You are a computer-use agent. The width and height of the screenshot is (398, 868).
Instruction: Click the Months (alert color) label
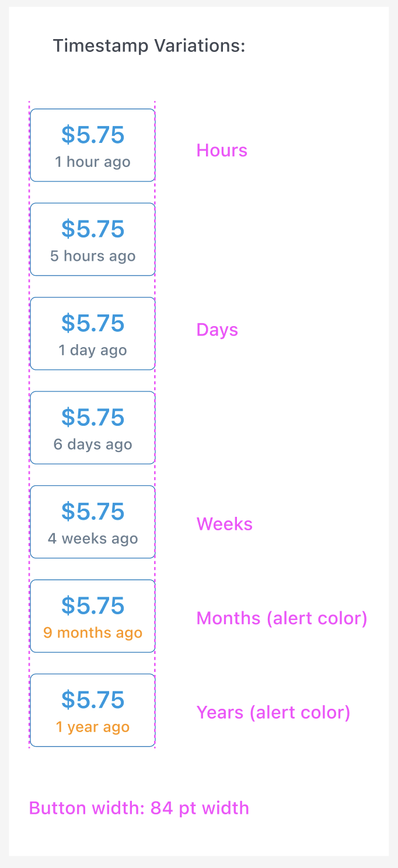[x=282, y=618]
